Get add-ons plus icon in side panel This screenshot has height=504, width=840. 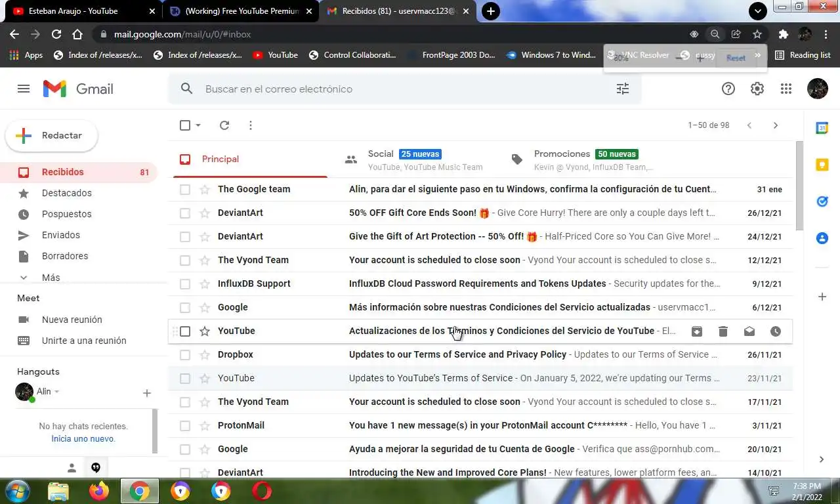pyautogui.click(x=822, y=297)
